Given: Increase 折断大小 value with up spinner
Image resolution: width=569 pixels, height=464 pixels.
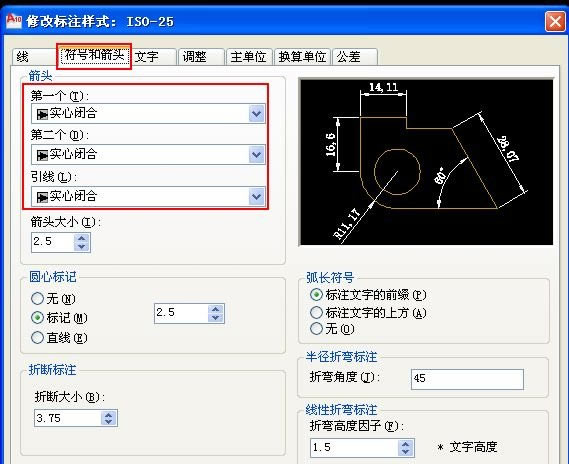Looking at the screenshot, I should click(x=109, y=415).
